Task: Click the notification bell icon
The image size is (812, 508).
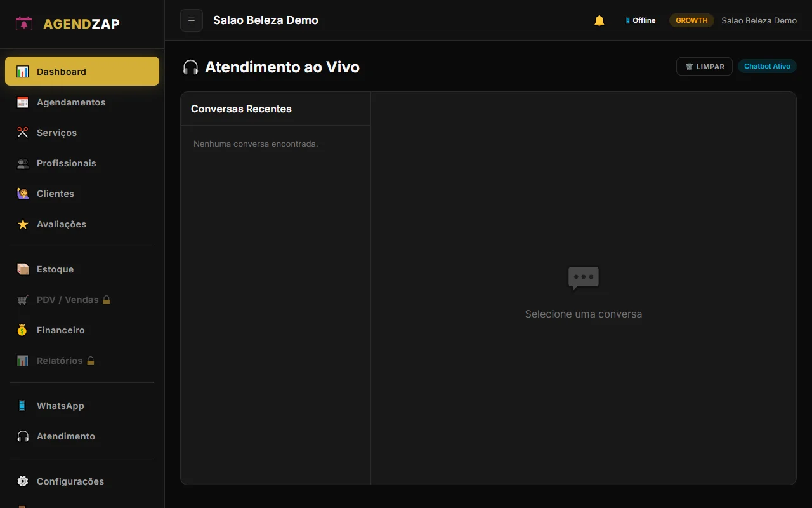Action: tap(599, 20)
